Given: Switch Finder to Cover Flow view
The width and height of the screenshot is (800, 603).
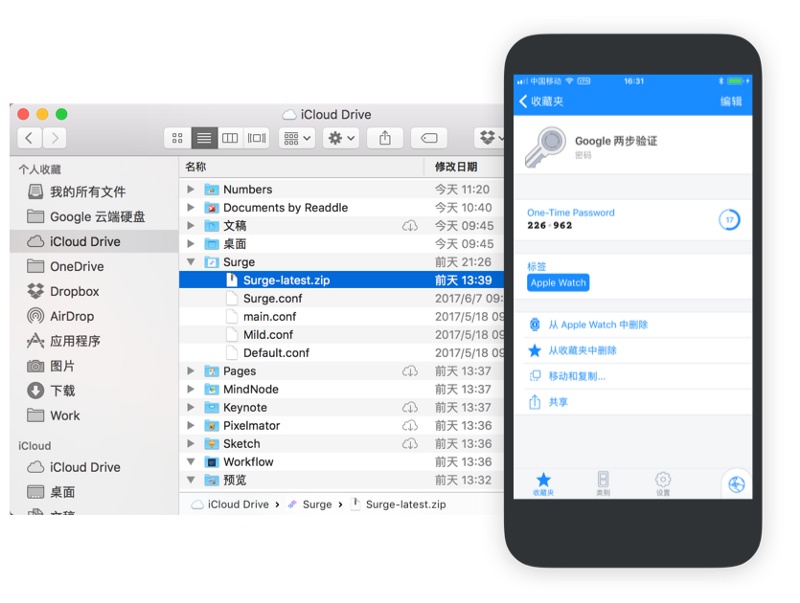Looking at the screenshot, I should pos(257,138).
